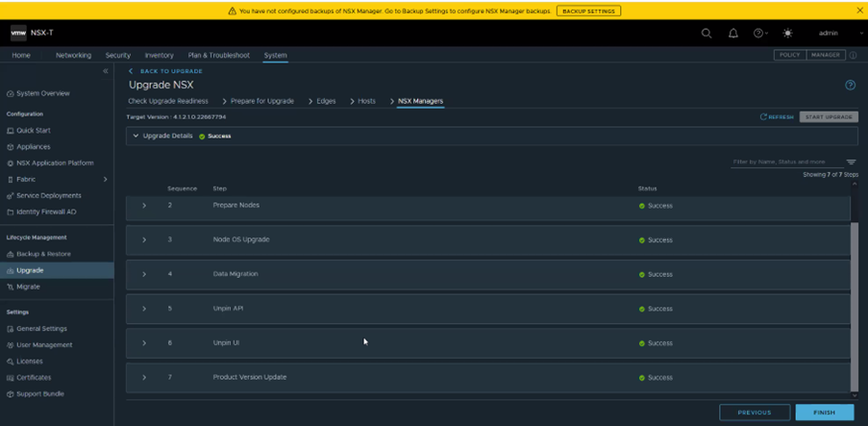Open the System tab
Image resolution: width=868 pixels, height=426 pixels.
coord(275,56)
